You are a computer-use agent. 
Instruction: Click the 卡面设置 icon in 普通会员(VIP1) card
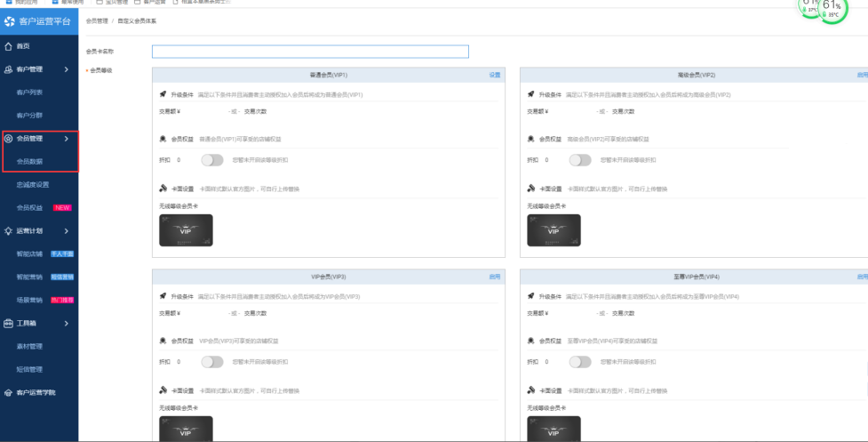pos(163,189)
